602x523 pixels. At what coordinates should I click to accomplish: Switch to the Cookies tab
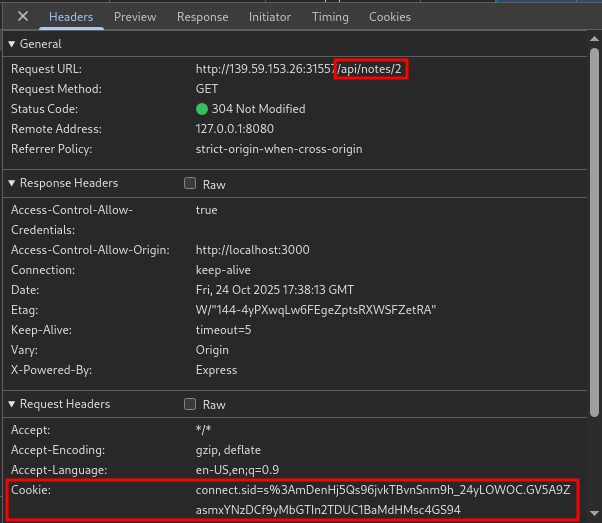point(389,17)
